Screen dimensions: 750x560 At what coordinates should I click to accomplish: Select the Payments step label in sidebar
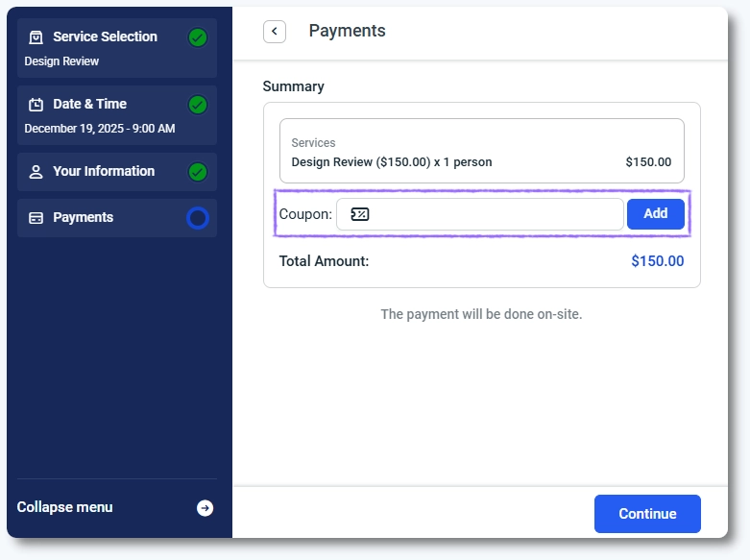pyautogui.click(x=83, y=217)
